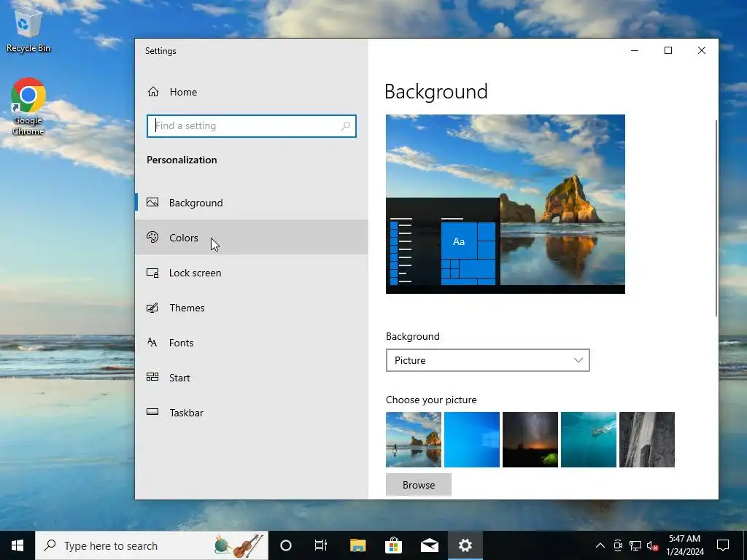Open the Colors settings page
Image resolution: width=747 pixels, height=560 pixels.
(x=252, y=237)
